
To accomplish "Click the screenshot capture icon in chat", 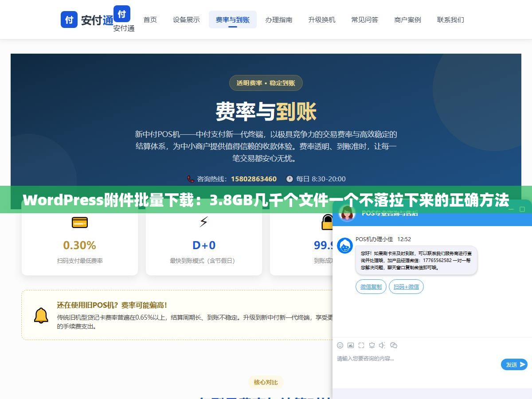I will pos(361,345).
